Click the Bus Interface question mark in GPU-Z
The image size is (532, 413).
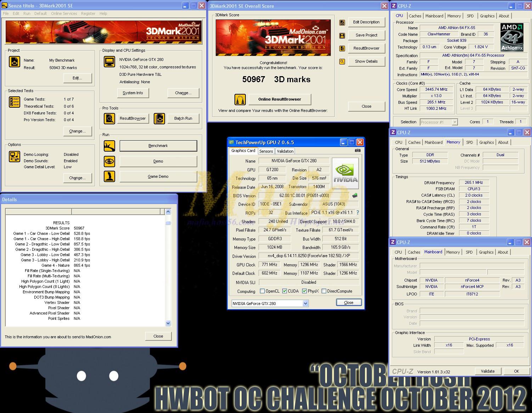[358, 213]
